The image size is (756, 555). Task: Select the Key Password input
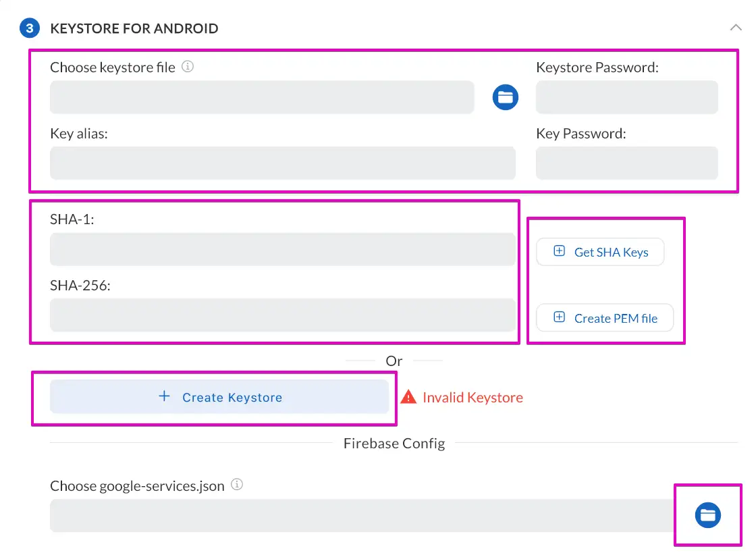tap(626, 163)
